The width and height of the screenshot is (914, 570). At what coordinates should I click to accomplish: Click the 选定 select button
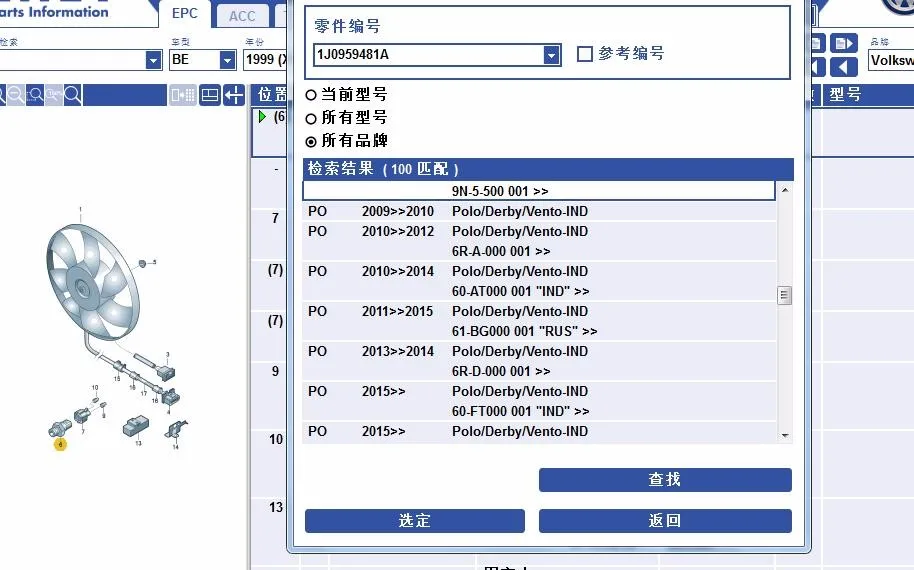click(414, 520)
